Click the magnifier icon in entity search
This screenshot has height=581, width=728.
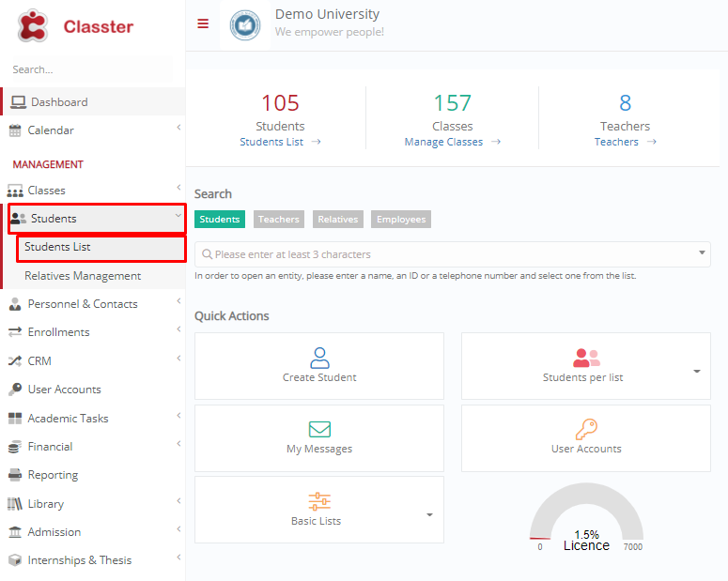(207, 254)
